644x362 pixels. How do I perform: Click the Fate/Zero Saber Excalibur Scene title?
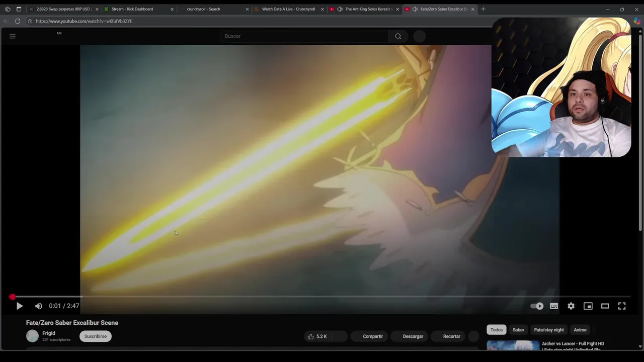coord(72,323)
